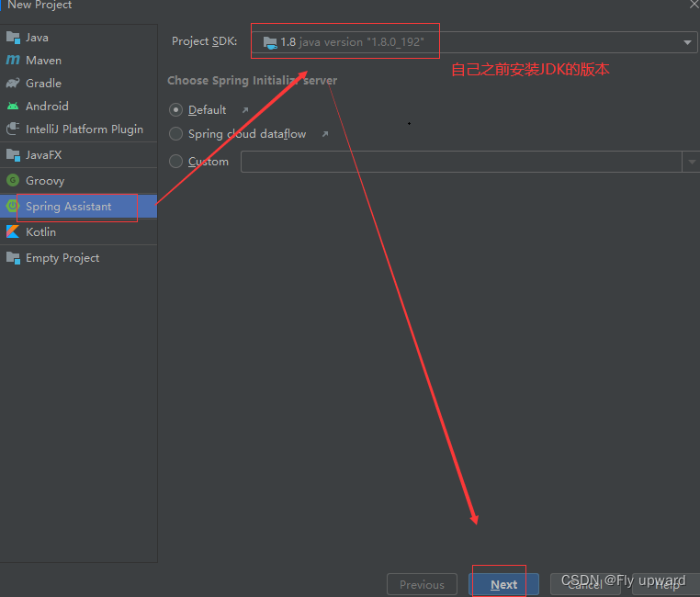The height and width of the screenshot is (597, 700).
Task: Expand the Project SDK dropdown arrow
Action: point(687,42)
